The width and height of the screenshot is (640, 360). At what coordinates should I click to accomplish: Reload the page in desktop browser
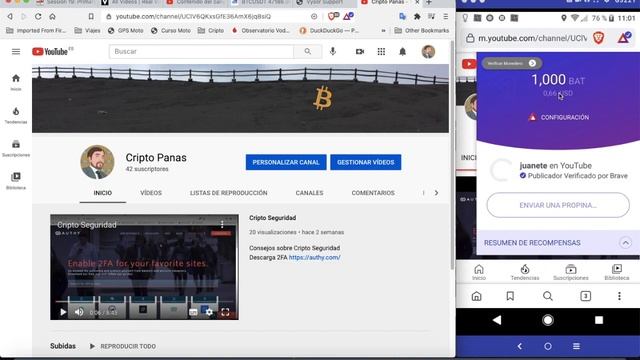(38, 16)
